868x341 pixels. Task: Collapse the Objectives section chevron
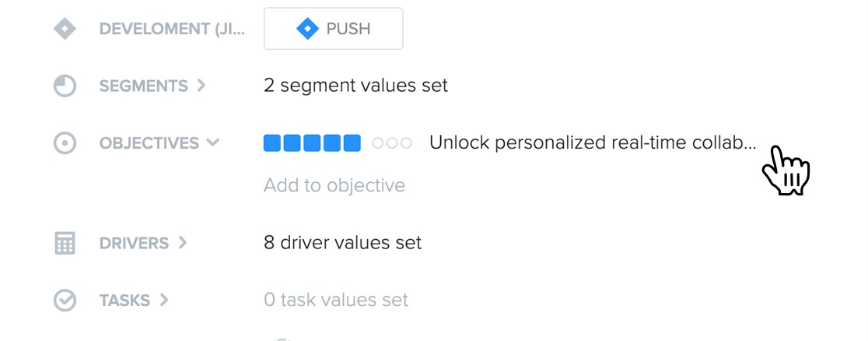click(x=212, y=142)
